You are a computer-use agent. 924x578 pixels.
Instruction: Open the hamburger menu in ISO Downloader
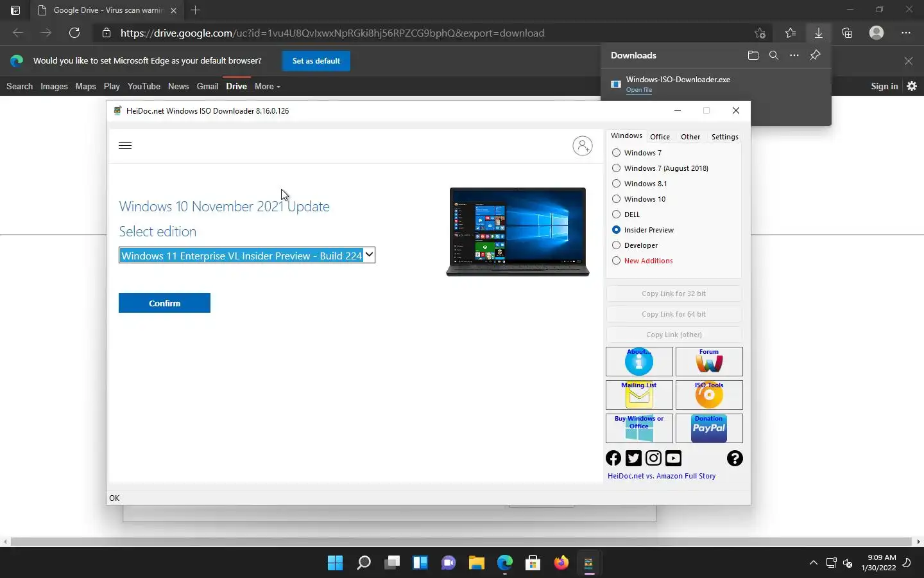(x=125, y=145)
